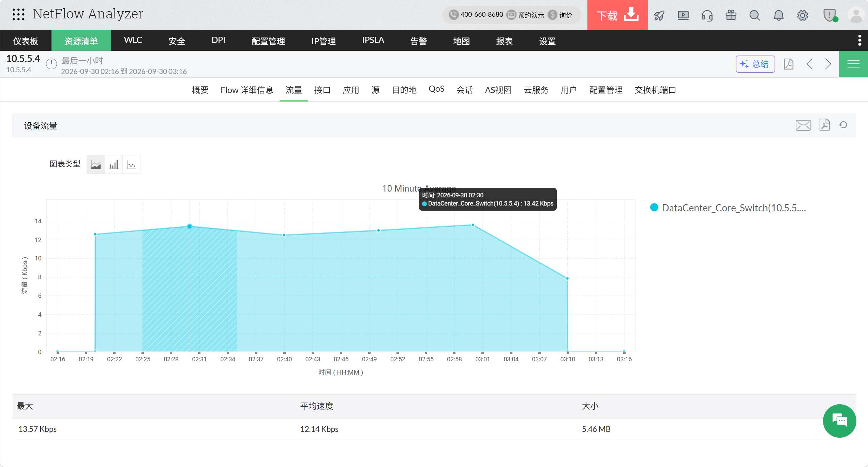Toggle DataCenter_Core_Switch legend series
Viewport: 868px width, 467px height.
pyautogui.click(x=728, y=208)
